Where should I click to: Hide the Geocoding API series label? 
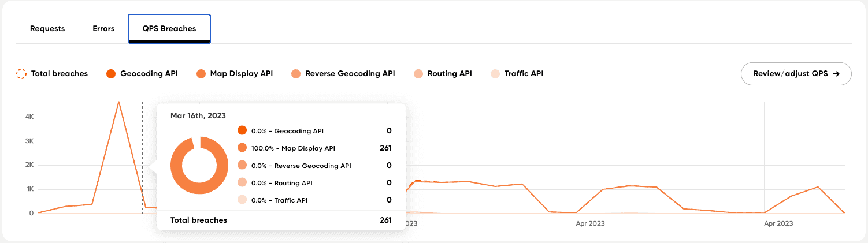[x=149, y=74]
